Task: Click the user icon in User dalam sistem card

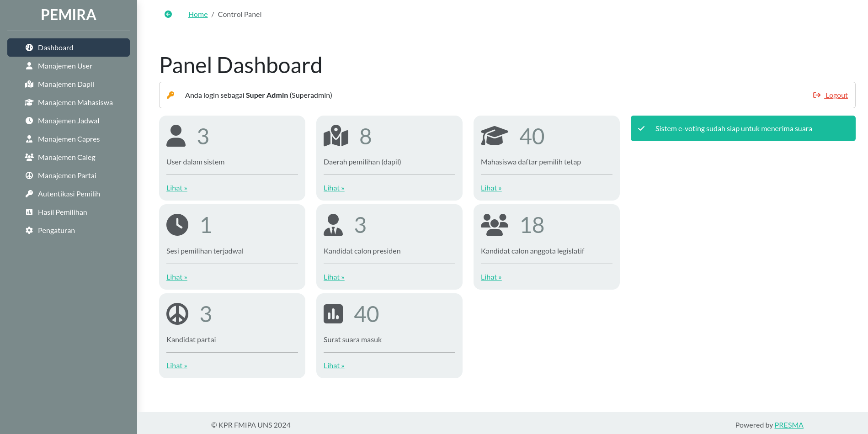Action: 176,136
